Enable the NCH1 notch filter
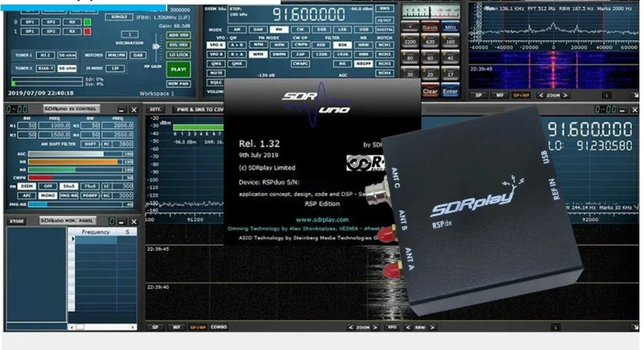 click(x=384, y=45)
